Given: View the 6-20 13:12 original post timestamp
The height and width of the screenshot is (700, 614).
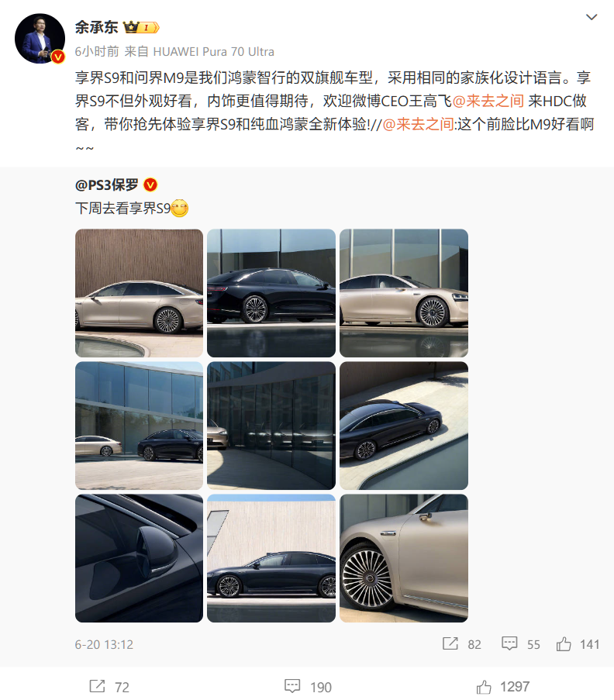Looking at the screenshot, I should point(104,644).
